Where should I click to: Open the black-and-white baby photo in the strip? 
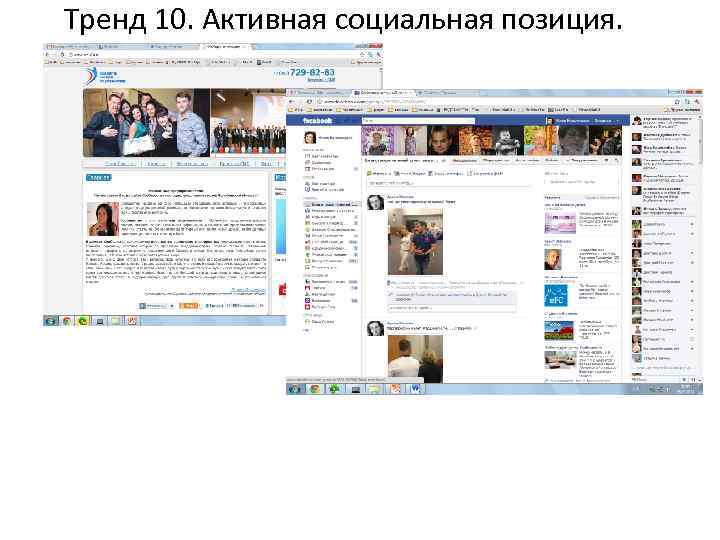coord(508,141)
